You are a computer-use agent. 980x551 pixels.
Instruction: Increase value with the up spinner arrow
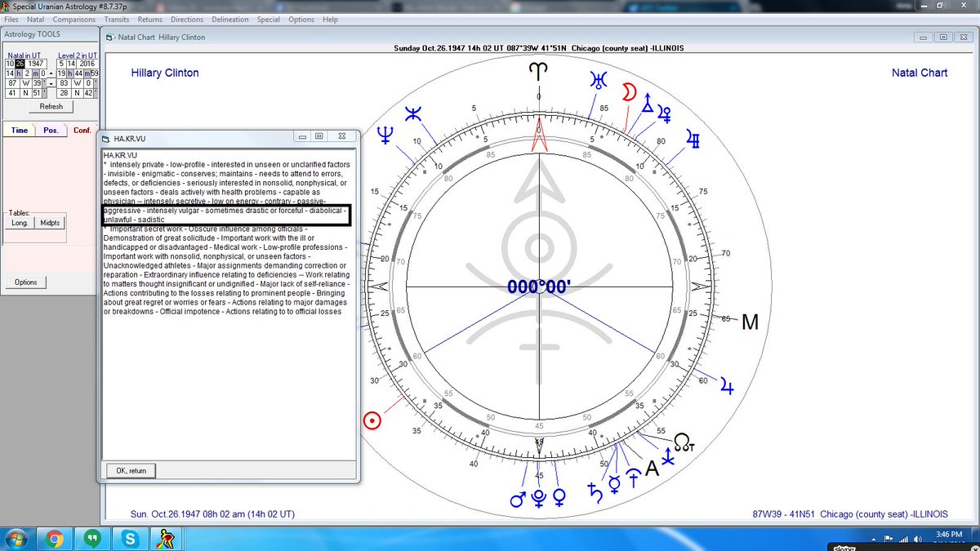tap(51, 73)
